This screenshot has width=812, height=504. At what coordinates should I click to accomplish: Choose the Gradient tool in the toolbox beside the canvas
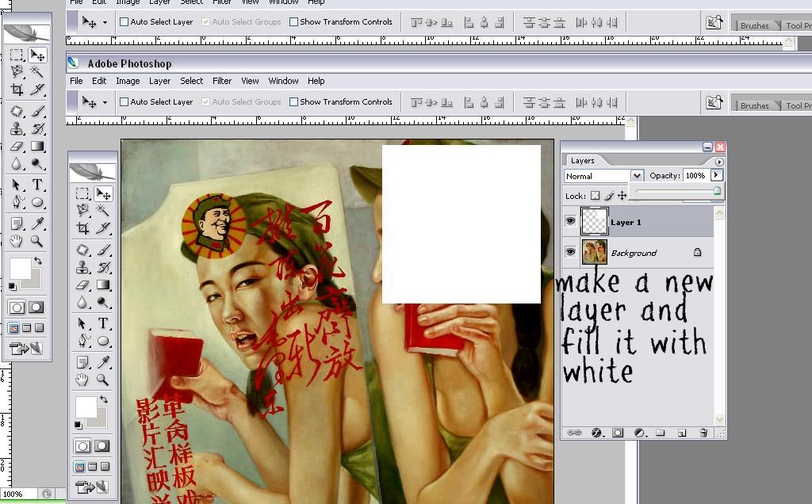(103, 284)
